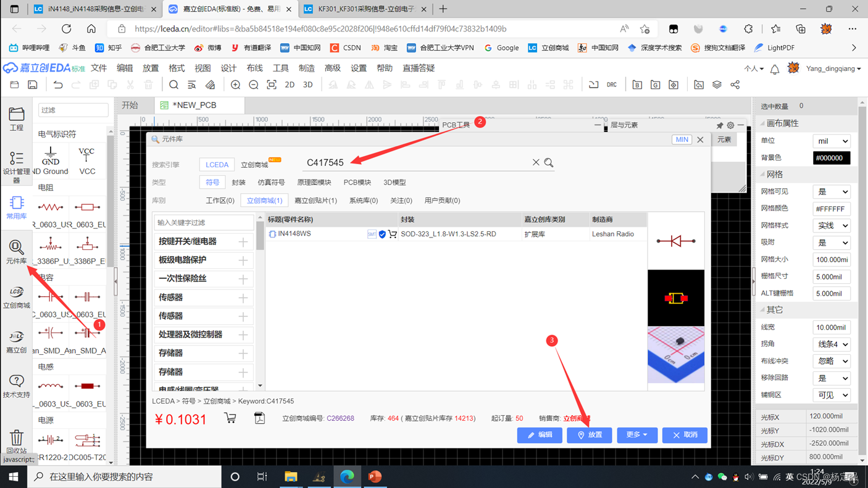This screenshot has width=868, height=488.
Task: Click the save icon in the toolbar
Action: pos(33,85)
